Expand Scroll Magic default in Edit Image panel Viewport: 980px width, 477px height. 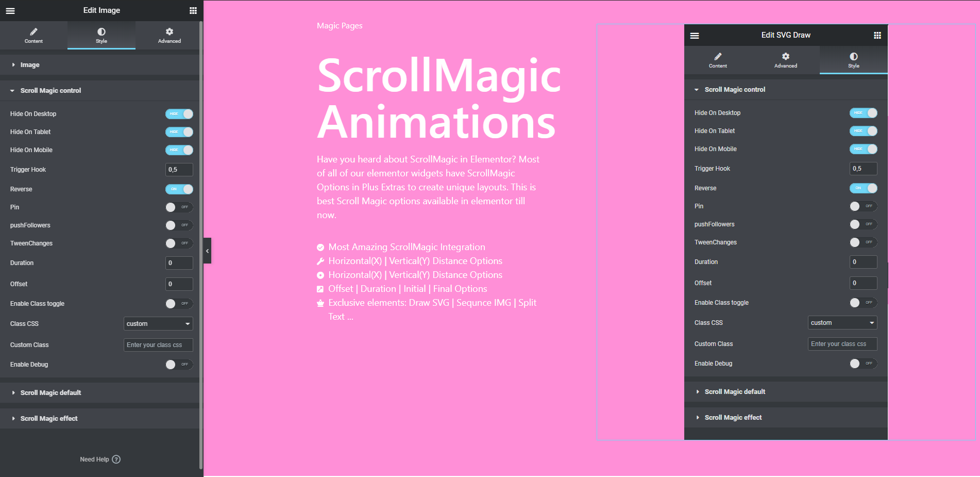tap(100, 393)
